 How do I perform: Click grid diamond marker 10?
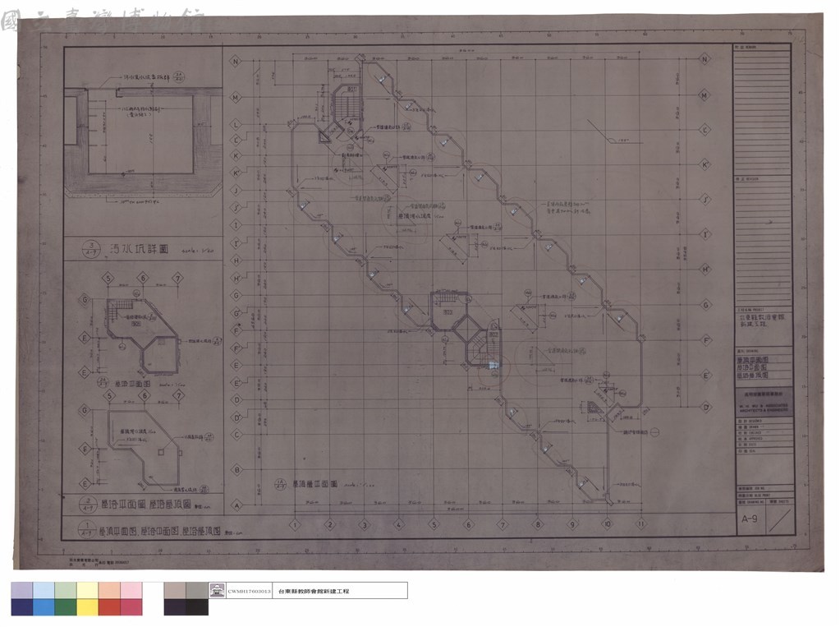[607, 523]
